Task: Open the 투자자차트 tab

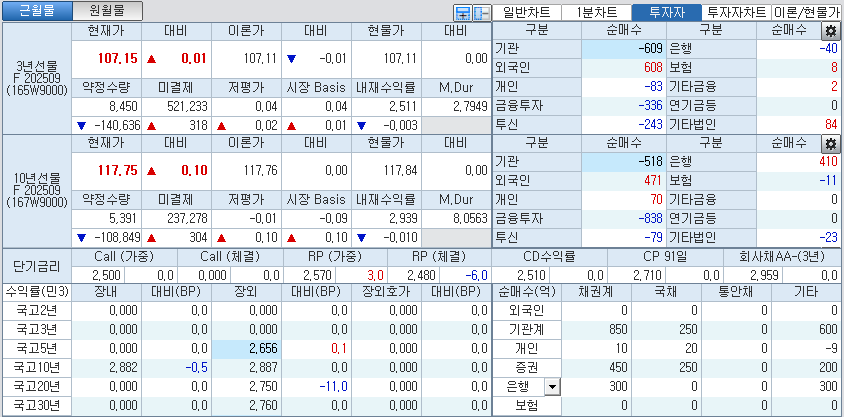Action: point(736,12)
